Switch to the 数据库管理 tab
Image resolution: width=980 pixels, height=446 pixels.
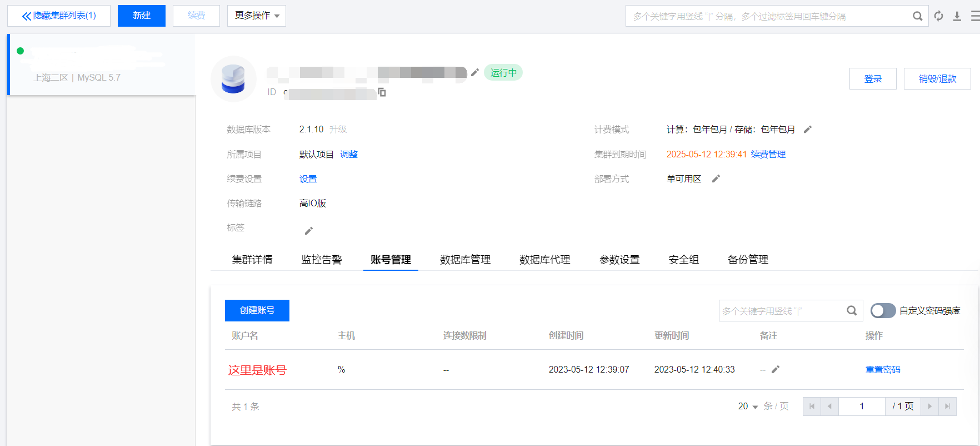pos(465,260)
